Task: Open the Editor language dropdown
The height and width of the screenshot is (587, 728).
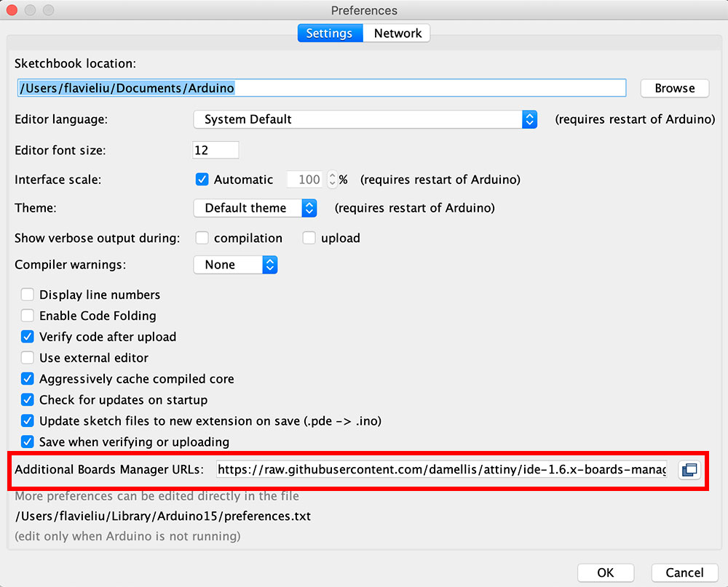Action: point(365,119)
